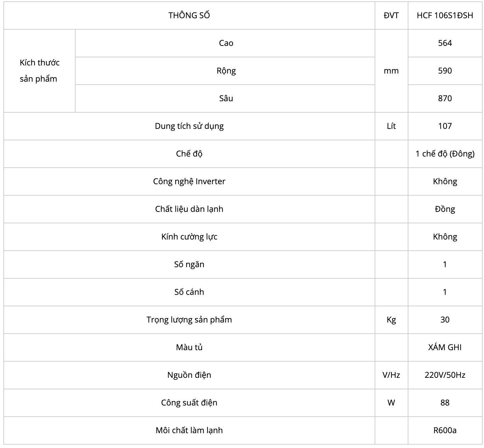Click Công suất điện label
This screenshot has height=448, width=484.
pyautogui.click(x=189, y=403)
